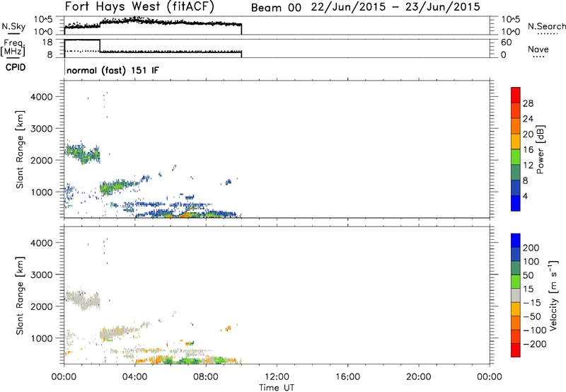Click the '3000' tick on velocity panel axis
This screenshot has height=392, width=566.
click(x=42, y=275)
